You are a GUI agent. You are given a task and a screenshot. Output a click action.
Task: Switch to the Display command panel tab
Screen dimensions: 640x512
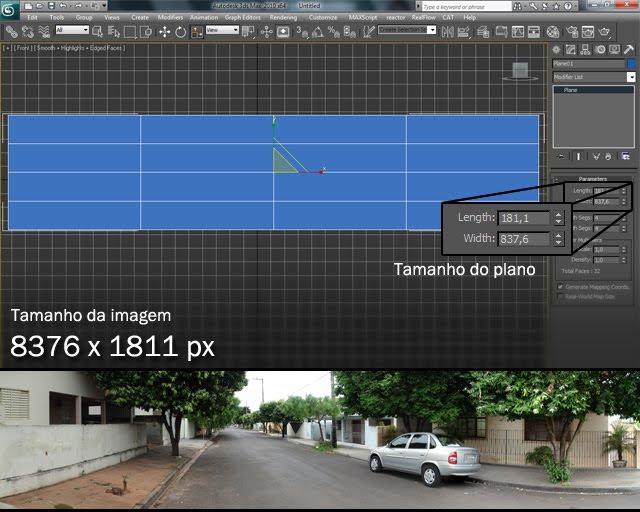614,50
